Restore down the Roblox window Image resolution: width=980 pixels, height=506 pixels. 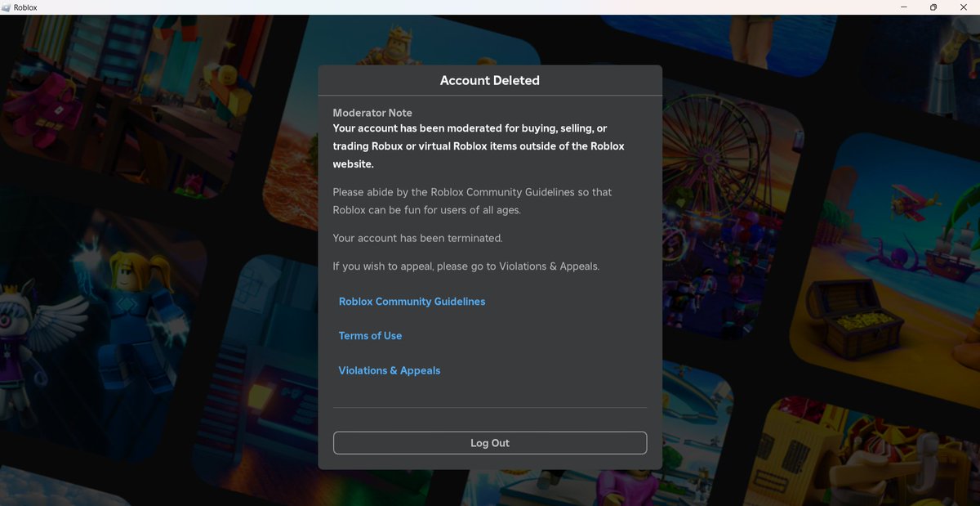(x=933, y=7)
